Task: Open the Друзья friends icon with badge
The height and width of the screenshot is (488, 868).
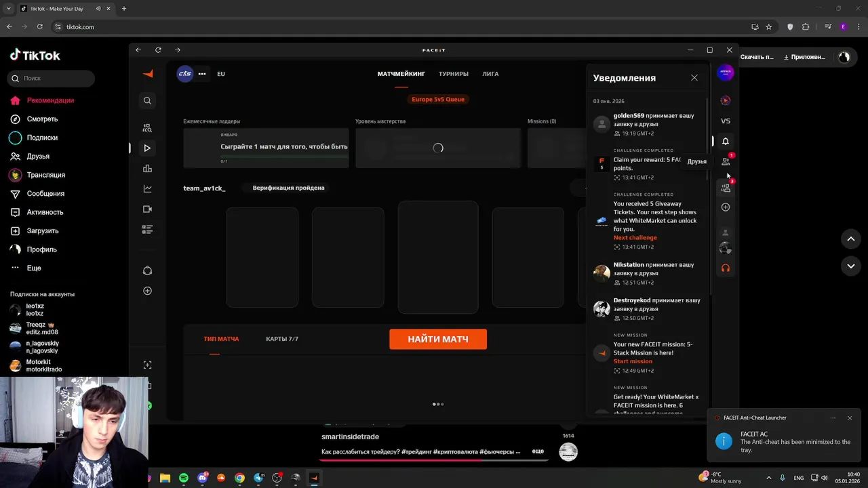Action: (726, 161)
